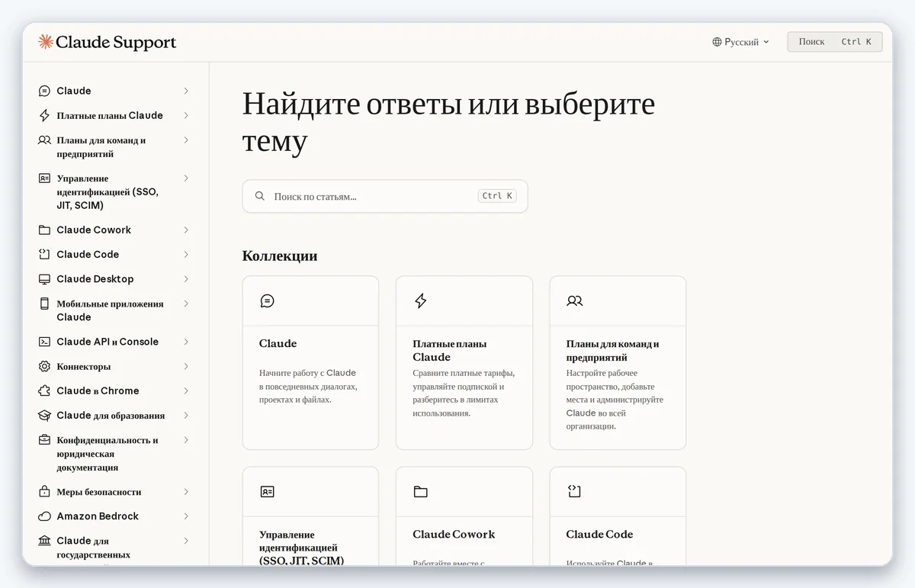Click the Ctrl K badge in article search

pyautogui.click(x=497, y=196)
